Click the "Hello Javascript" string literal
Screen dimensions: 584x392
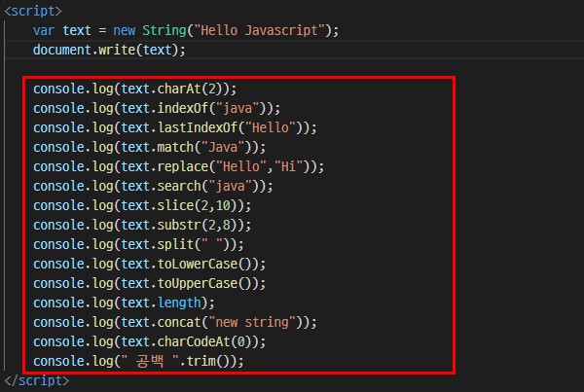tap(259, 30)
